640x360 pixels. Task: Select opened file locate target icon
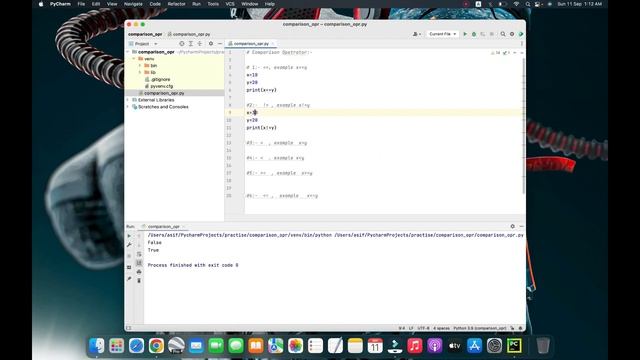click(182, 44)
